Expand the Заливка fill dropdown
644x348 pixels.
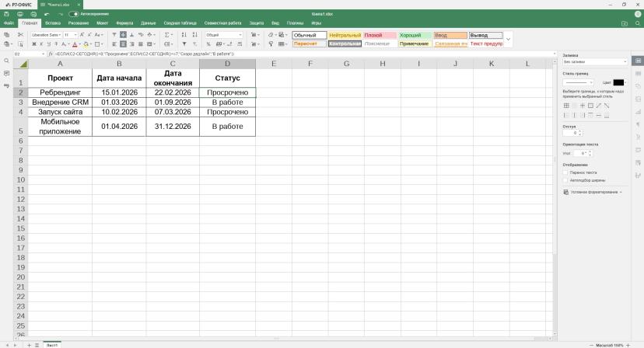coord(595,62)
